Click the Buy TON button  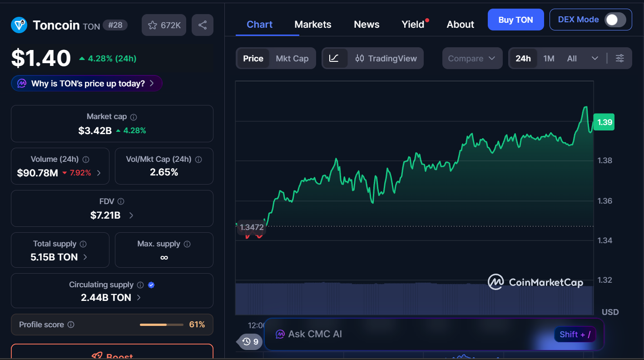(x=515, y=20)
